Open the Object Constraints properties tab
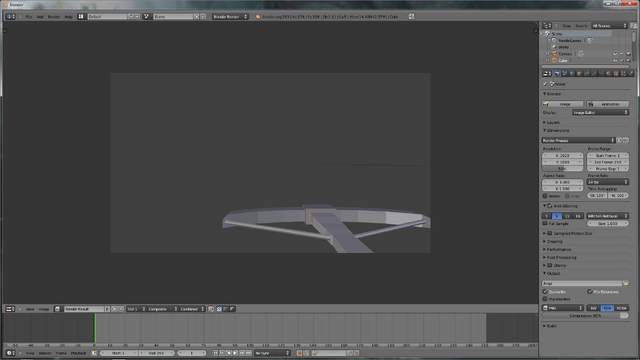640x360 pixels. pos(586,73)
